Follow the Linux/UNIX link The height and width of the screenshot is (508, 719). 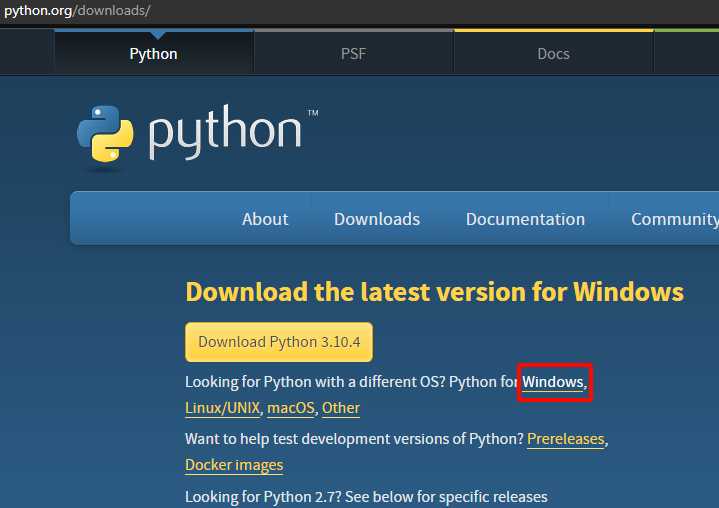222,408
